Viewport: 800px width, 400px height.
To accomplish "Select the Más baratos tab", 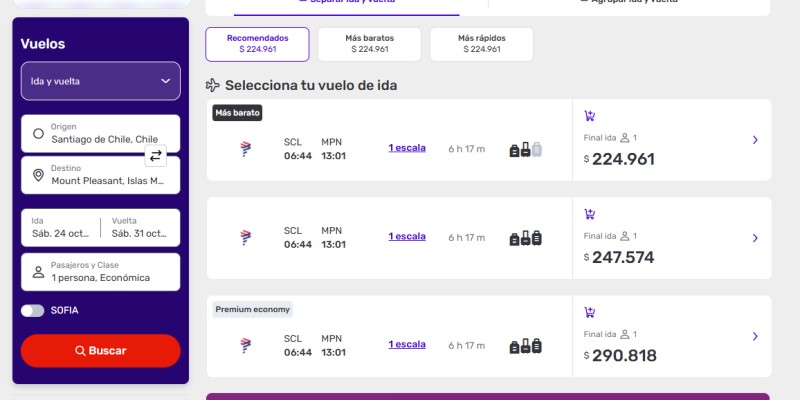I will [369, 44].
